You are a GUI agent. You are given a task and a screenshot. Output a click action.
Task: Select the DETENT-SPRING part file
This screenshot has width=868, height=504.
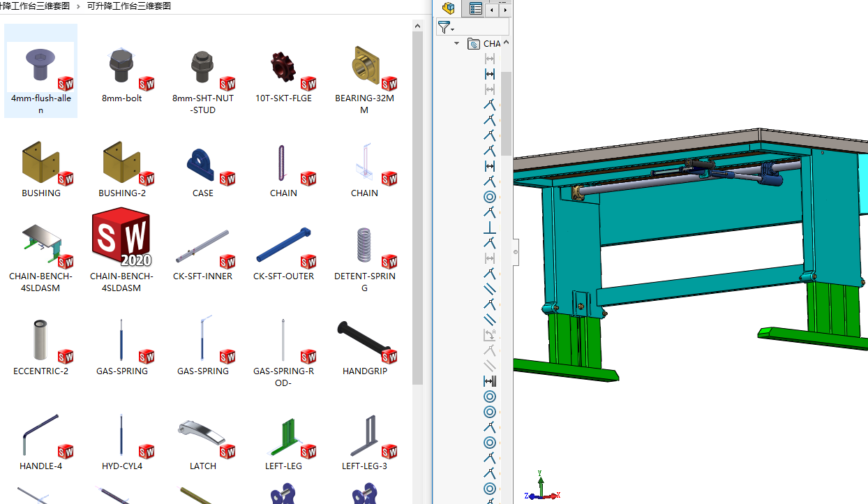(x=364, y=248)
